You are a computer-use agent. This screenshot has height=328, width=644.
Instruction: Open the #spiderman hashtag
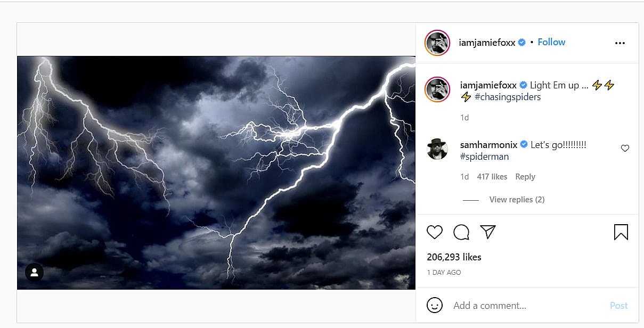pyautogui.click(x=484, y=157)
